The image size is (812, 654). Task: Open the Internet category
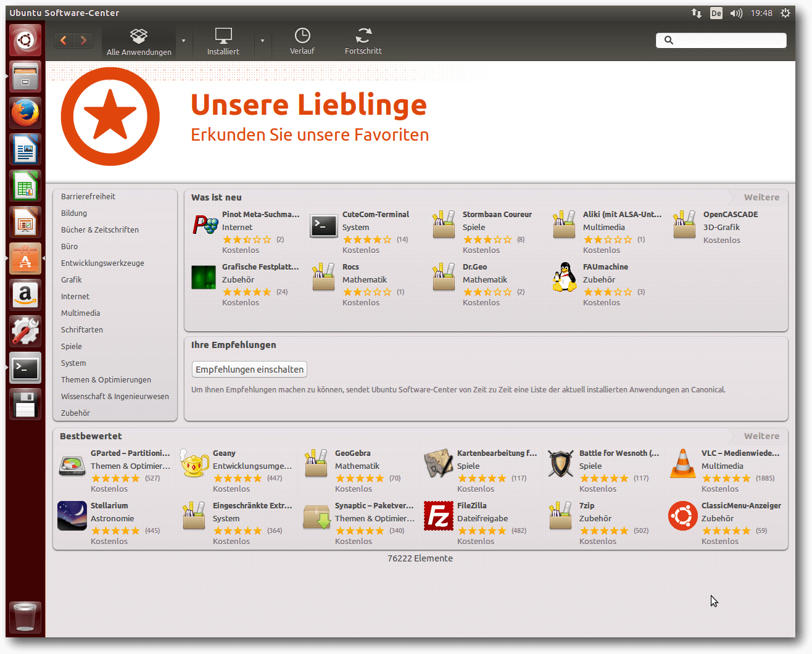75,296
